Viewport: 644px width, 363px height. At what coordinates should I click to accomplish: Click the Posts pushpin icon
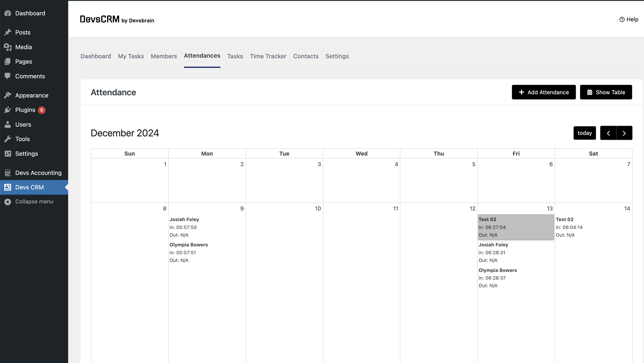coord(8,33)
